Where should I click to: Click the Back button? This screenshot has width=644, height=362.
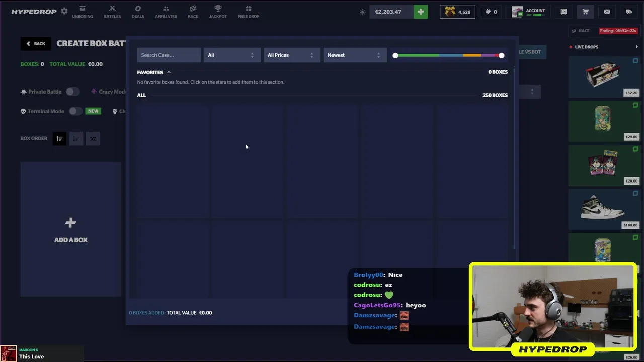click(36, 44)
